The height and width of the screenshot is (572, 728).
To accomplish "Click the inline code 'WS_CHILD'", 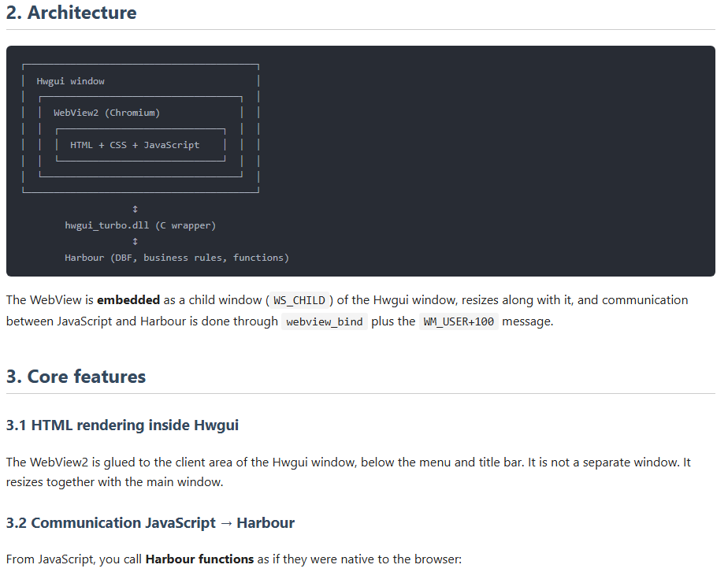I will pos(299,300).
